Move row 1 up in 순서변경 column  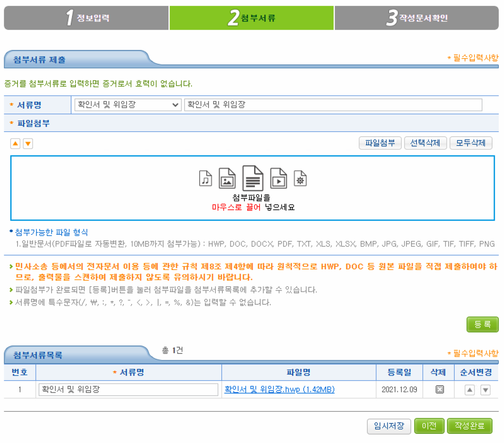[470, 390]
